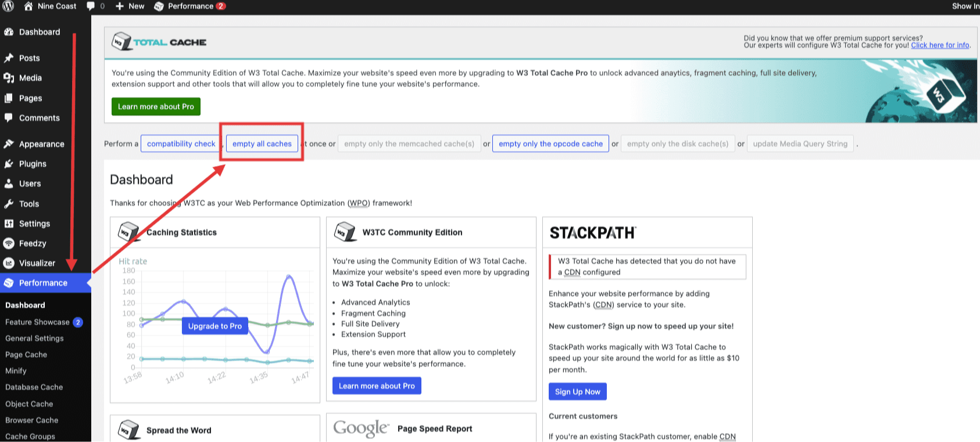Screen dimensions: 980x442
Task: Open the Feedzy sidebar icon
Action: (9, 243)
